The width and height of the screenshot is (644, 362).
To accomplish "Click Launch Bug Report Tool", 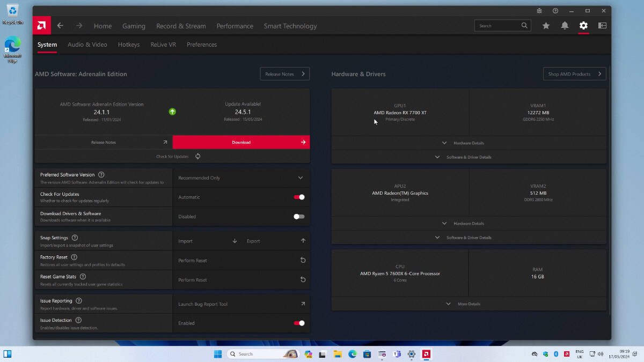I will click(x=241, y=304).
